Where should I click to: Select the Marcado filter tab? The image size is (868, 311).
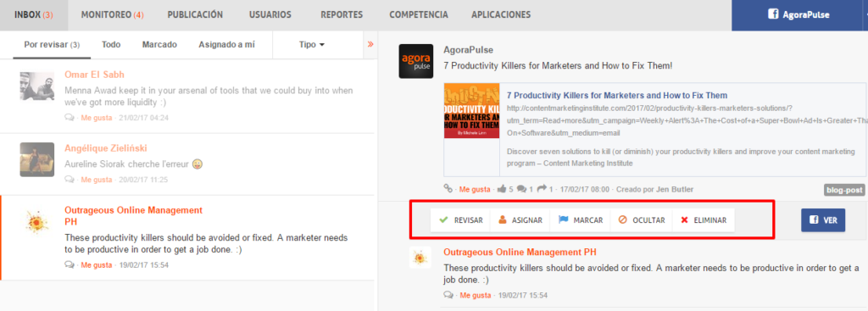159,45
